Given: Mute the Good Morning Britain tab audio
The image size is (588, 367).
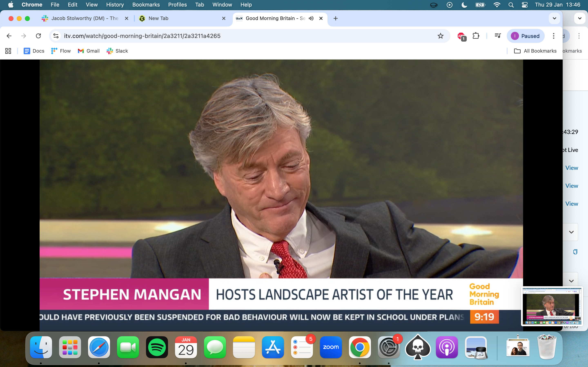Looking at the screenshot, I should click(x=311, y=18).
